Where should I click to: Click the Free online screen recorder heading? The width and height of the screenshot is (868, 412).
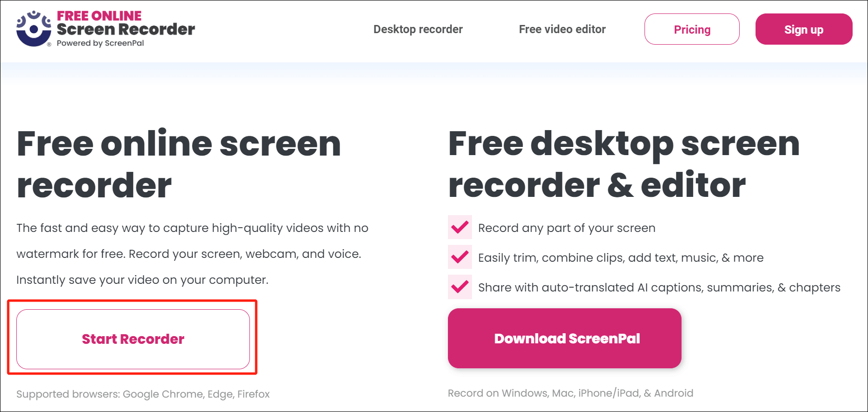(179, 164)
